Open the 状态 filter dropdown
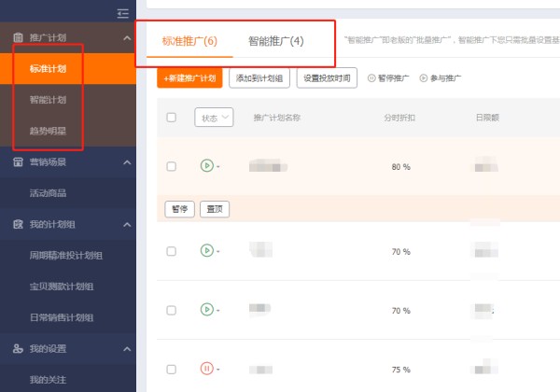Viewport: 560px width, 392px height. (214, 117)
